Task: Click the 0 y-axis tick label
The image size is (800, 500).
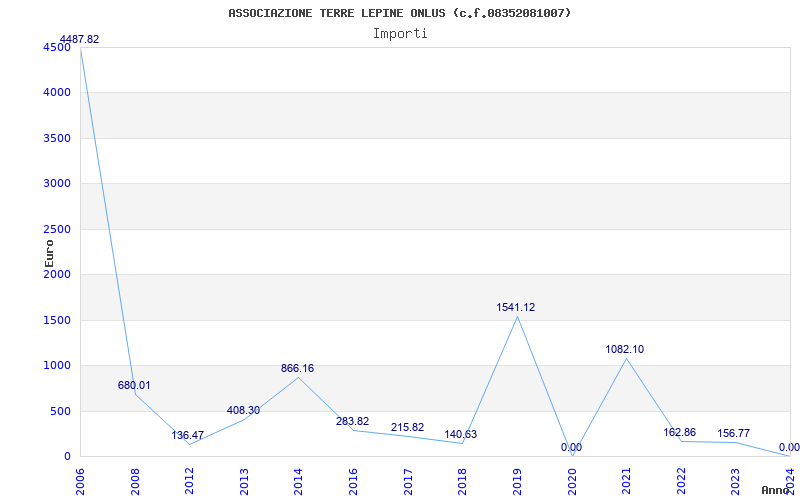Action: [x=67, y=457]
